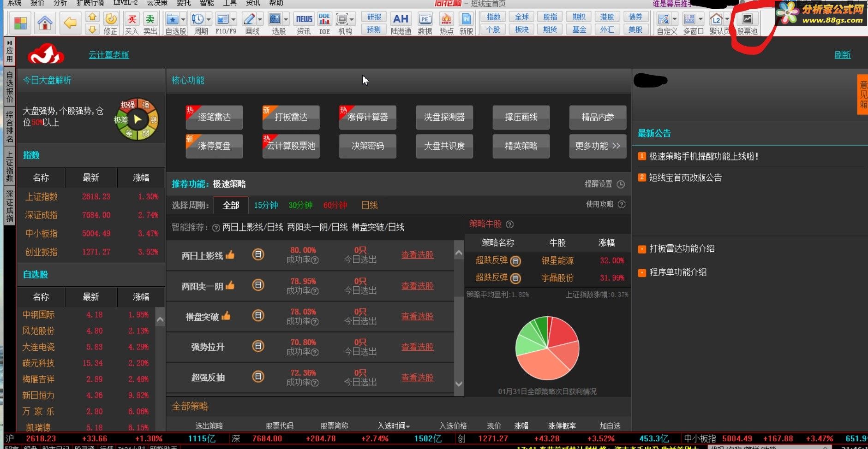Click the 默认页 L2 house icon
This screenshot has height=449, width=868.
tap(716, 19)
